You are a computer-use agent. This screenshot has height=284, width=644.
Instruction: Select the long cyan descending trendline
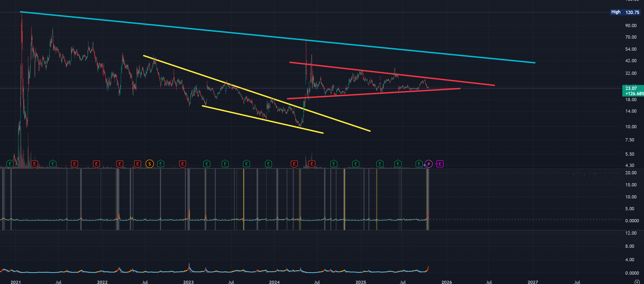(x=278, y=37)
